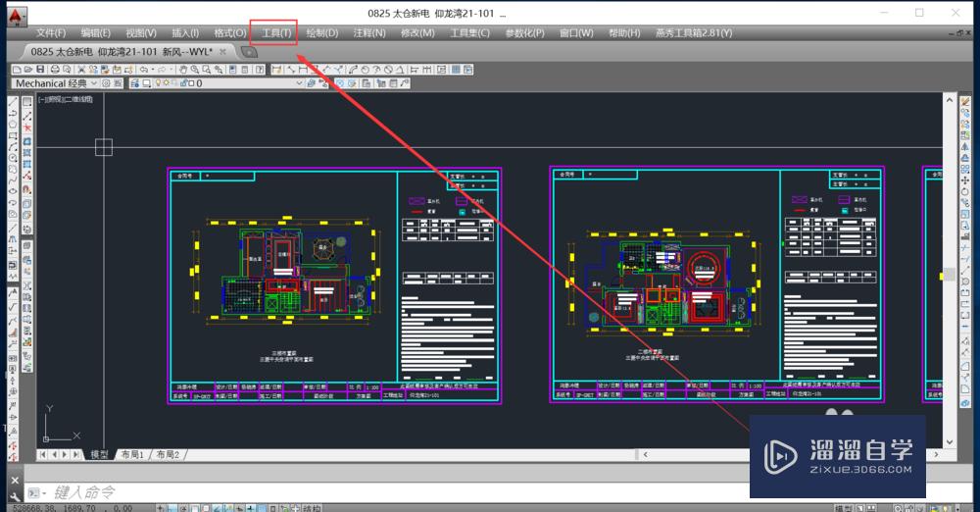Expand the layer list dropdown arrow
The height and width of the screenshot is (512, 980).
click(299, 83)
